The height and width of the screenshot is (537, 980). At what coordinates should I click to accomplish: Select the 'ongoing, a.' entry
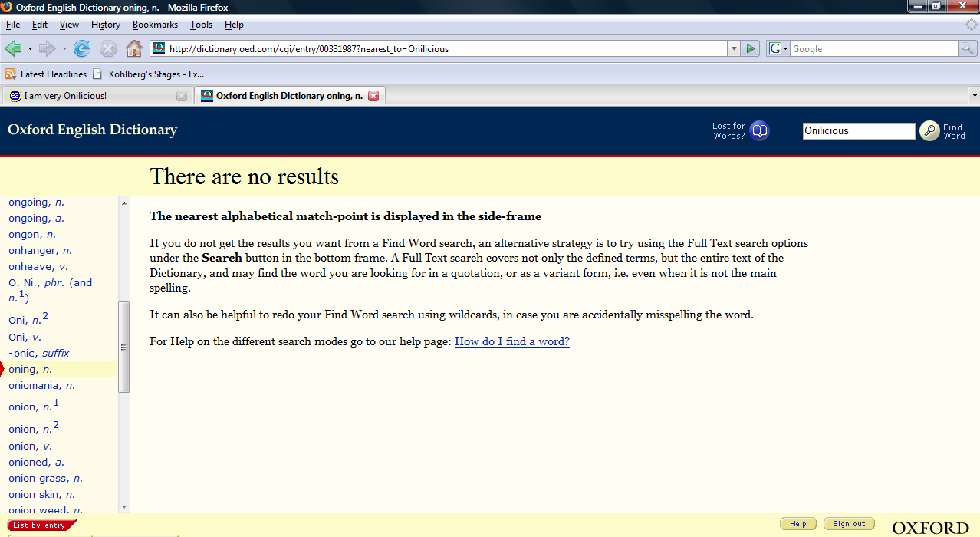pos(36,219)
